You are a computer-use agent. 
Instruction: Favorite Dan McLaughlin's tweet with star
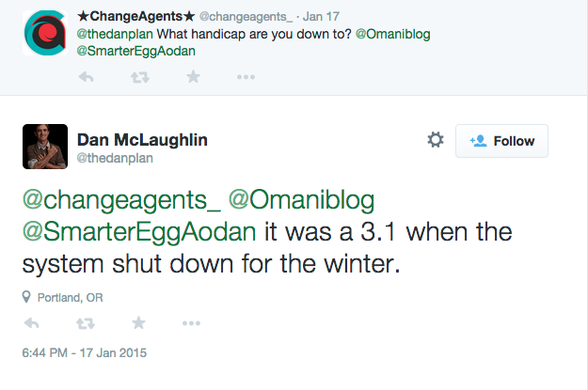pos(139,323)
